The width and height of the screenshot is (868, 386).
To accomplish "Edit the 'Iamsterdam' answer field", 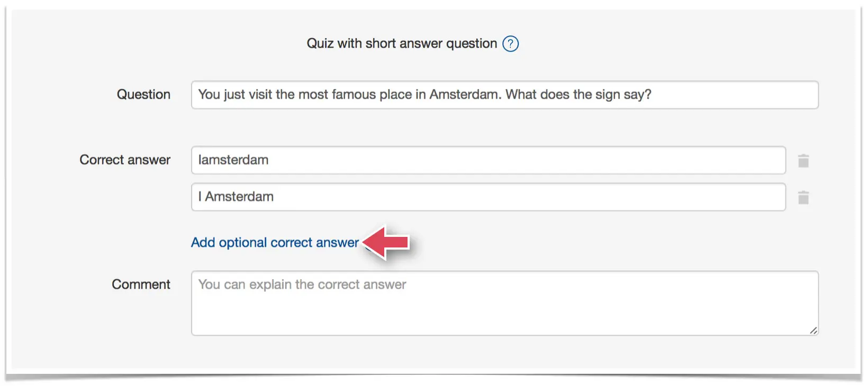I will (x=488, y=160).
